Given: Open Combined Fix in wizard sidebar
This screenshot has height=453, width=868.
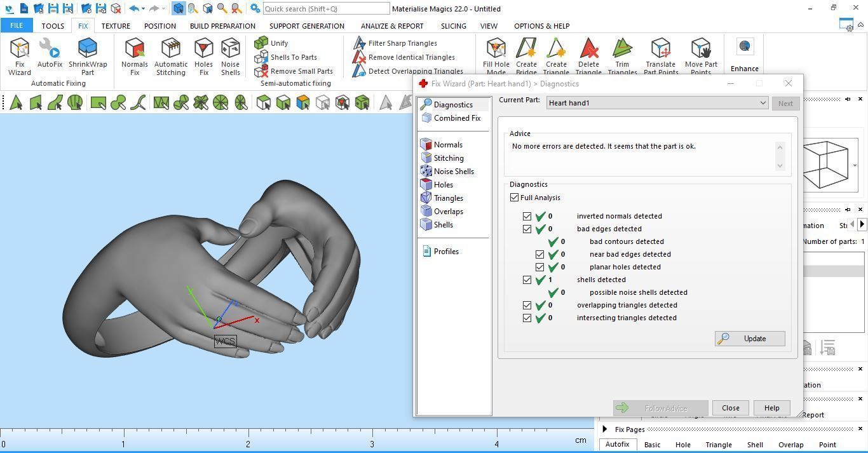Looking at the screenshot, I should (x=451, y=118).
